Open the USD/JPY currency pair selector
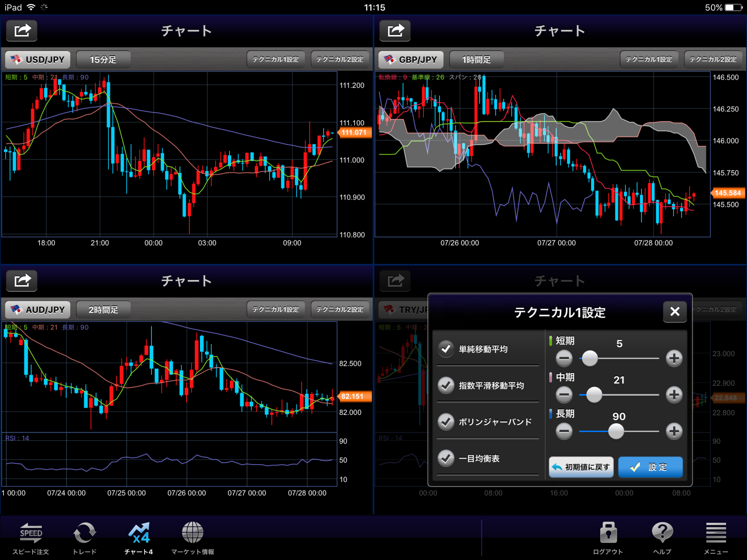Image resolution: width=747 pixels, height=560 pixels. [38, 60]
